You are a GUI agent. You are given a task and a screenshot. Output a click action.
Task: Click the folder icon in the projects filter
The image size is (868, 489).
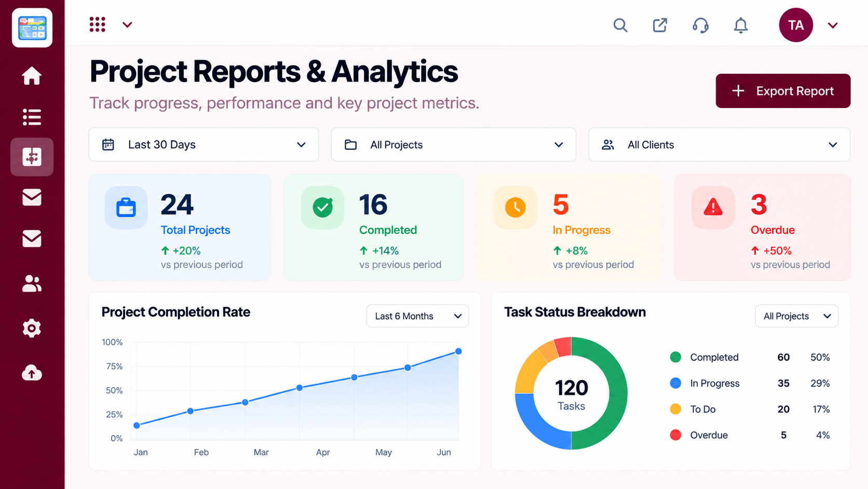point(351,144)
